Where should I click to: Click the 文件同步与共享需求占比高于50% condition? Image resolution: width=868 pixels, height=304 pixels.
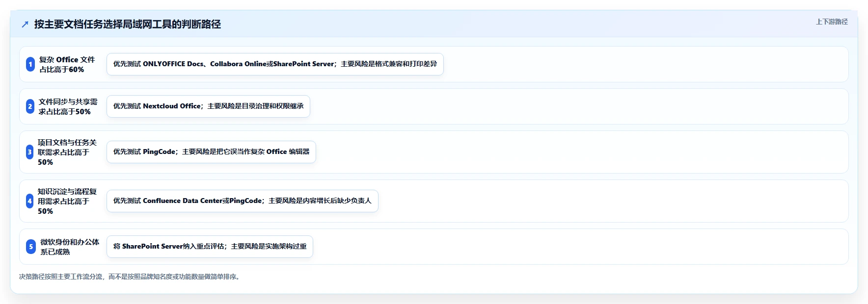68,106
